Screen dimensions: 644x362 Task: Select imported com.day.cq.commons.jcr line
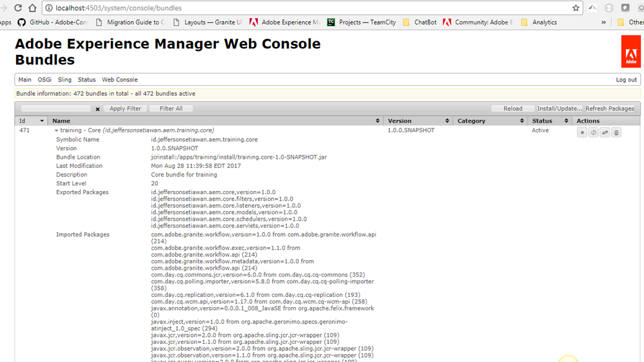click(x=258, y=274)
